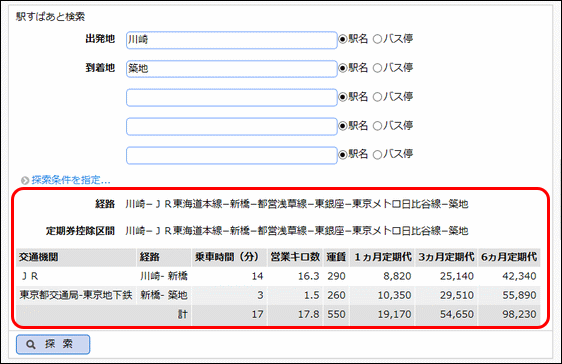Viewport: 562px width, 364px height.
Task: Click the 運賃 column header
Action: 336,257
